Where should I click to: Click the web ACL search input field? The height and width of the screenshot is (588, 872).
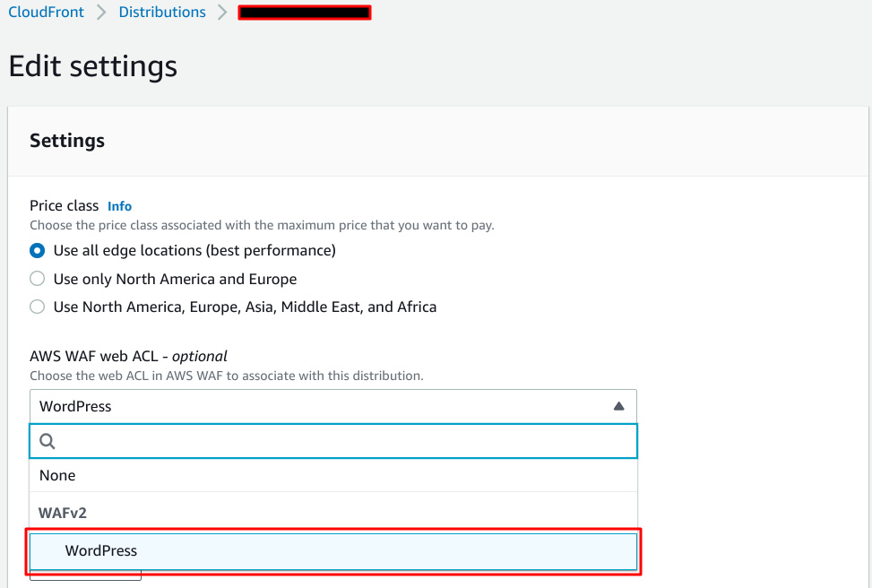coord(333,441)
